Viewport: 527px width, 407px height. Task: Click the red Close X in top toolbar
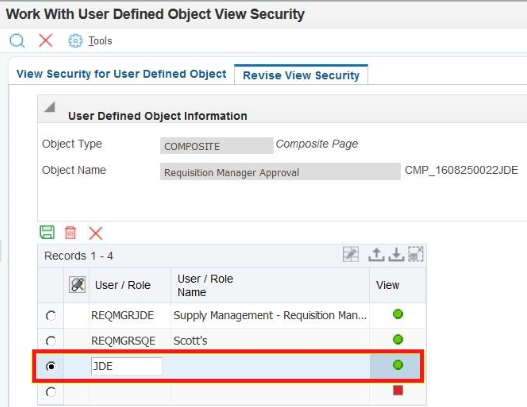coord(46,41)
